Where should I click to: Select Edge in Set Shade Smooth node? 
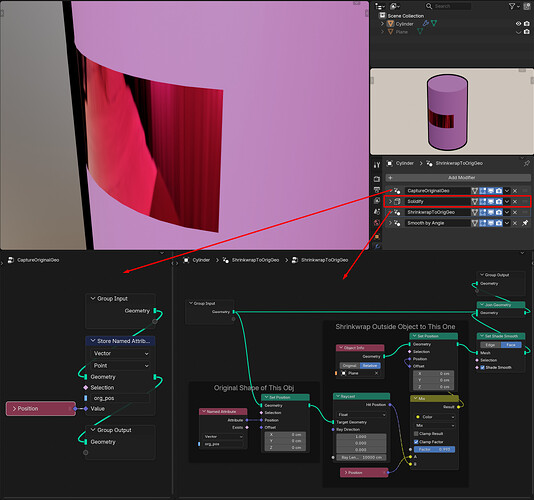click(x=490, y=345)
